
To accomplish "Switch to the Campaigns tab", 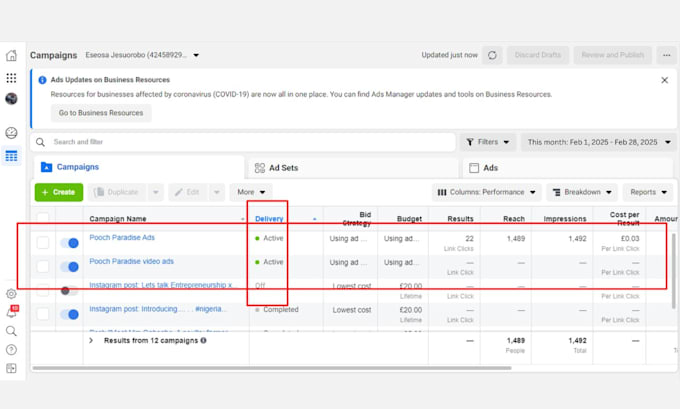I will (x=139, y=167).
